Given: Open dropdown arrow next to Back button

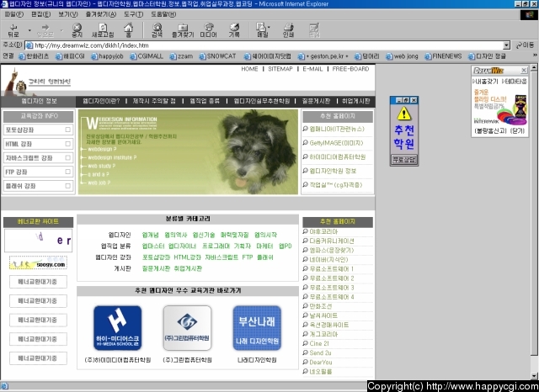Looking at the screenshot, I should tap(29, 30).
